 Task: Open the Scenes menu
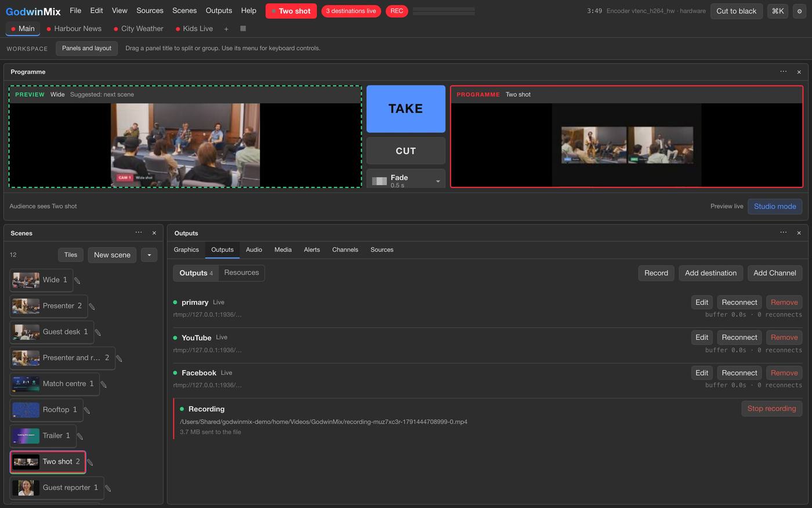[184, 10]
